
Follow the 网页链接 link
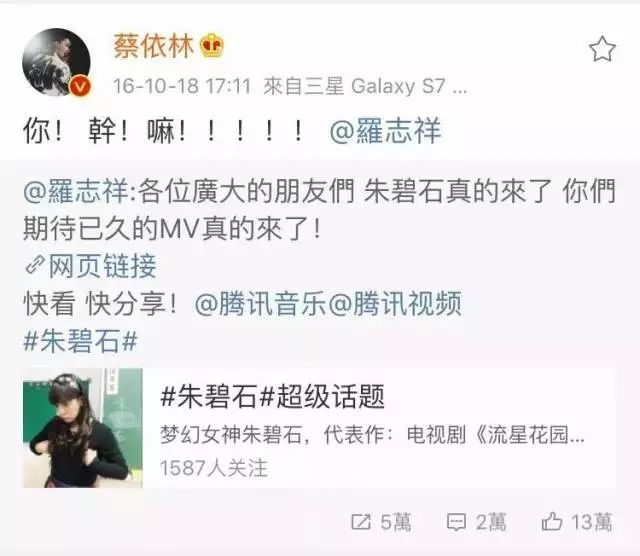[x=102, y=266]
